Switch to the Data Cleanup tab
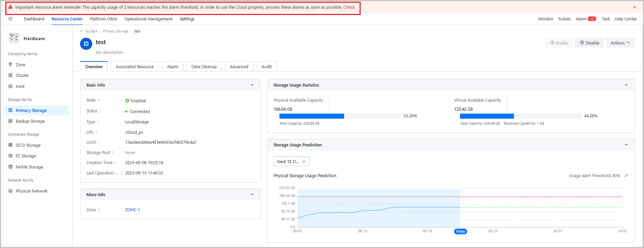 pos(203,66)
